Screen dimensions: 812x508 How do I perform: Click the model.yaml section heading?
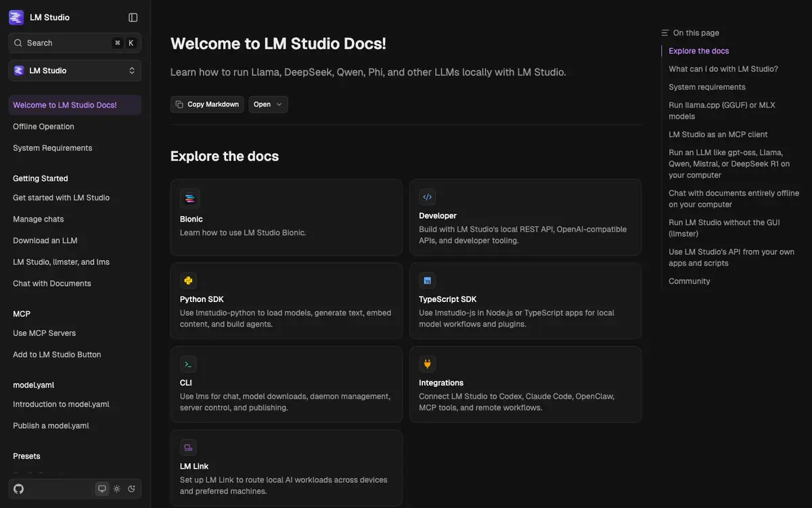33,385
